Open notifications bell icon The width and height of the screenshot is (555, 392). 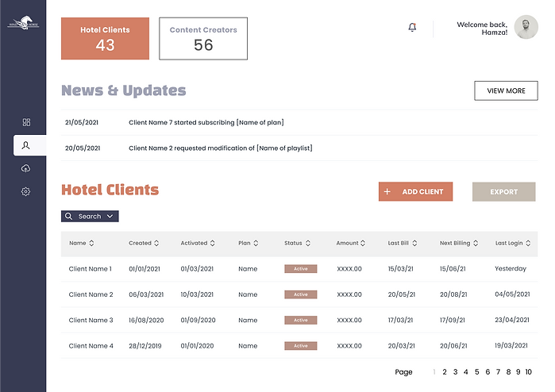click(x=412, y=27)
